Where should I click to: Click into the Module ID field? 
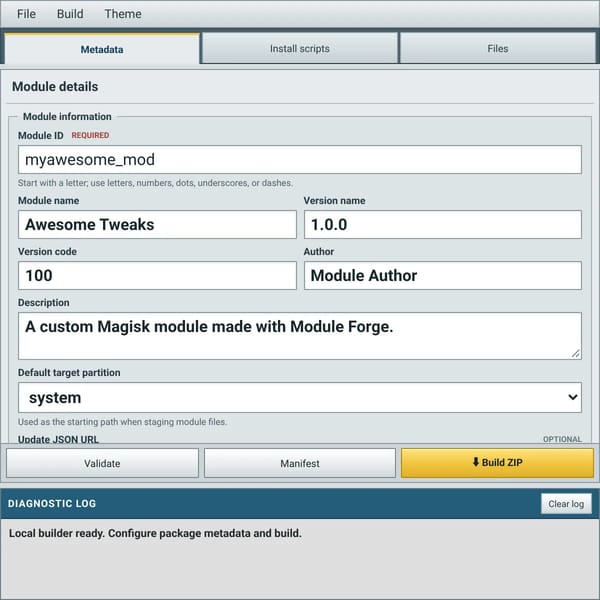(x=300, y=160)
